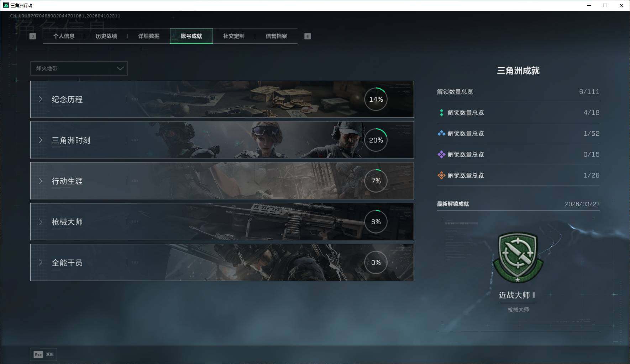Click the 三角洲成就 heading
Image resolution: width=630 pixels, height=364 pixels.
pos(518,71)
